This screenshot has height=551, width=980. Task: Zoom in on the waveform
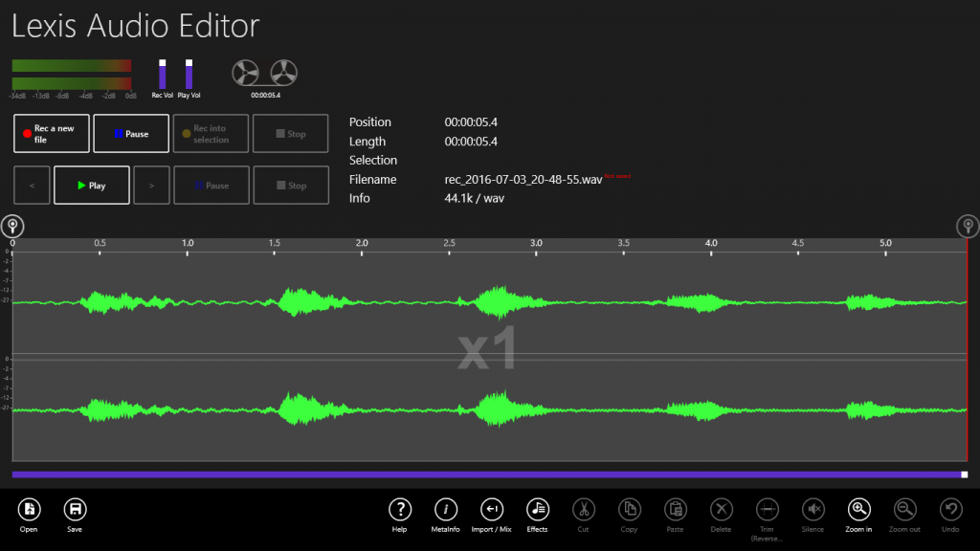click(x=857, y=510)
